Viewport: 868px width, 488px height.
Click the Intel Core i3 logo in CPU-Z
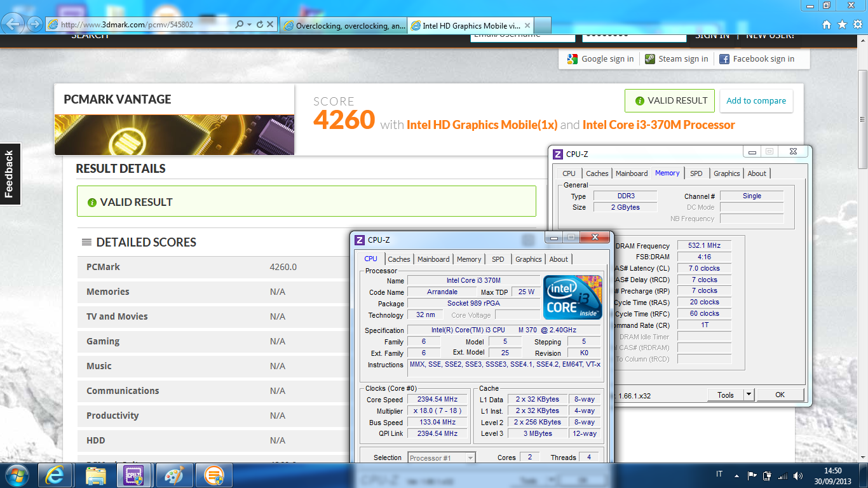573,297
